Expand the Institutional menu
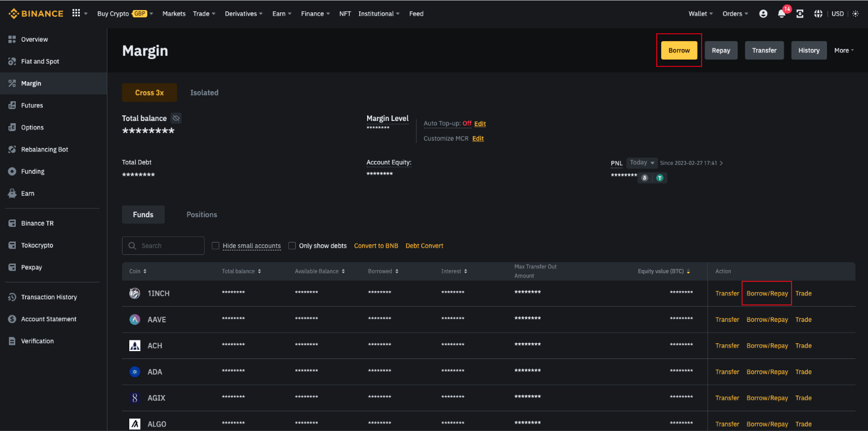 [379, 14]
